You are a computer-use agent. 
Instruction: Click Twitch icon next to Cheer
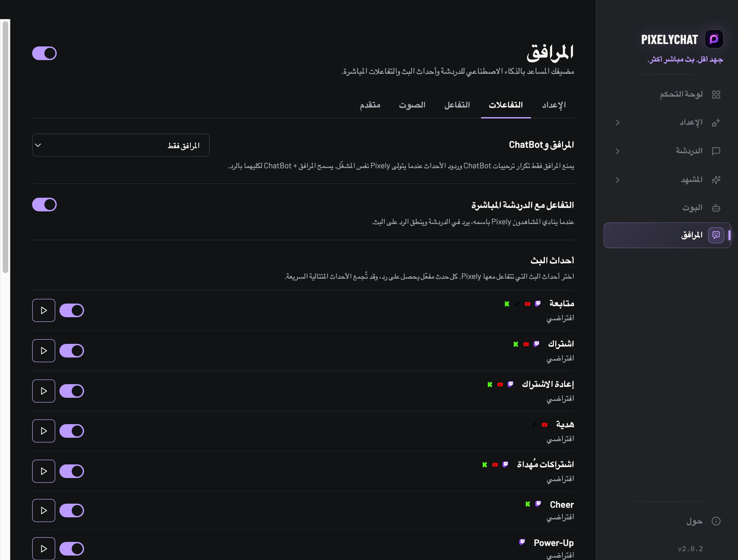click(538, 504)
